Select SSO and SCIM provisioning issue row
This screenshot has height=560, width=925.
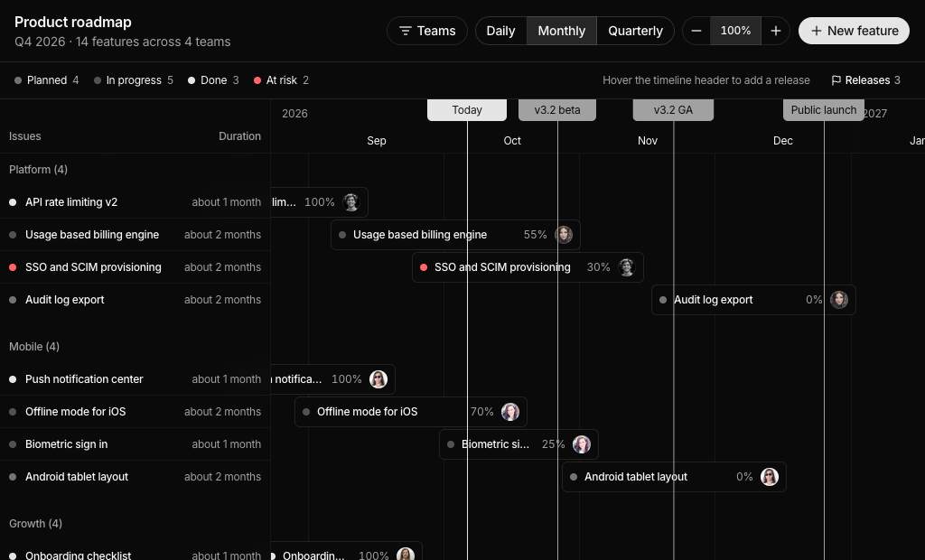135,267
